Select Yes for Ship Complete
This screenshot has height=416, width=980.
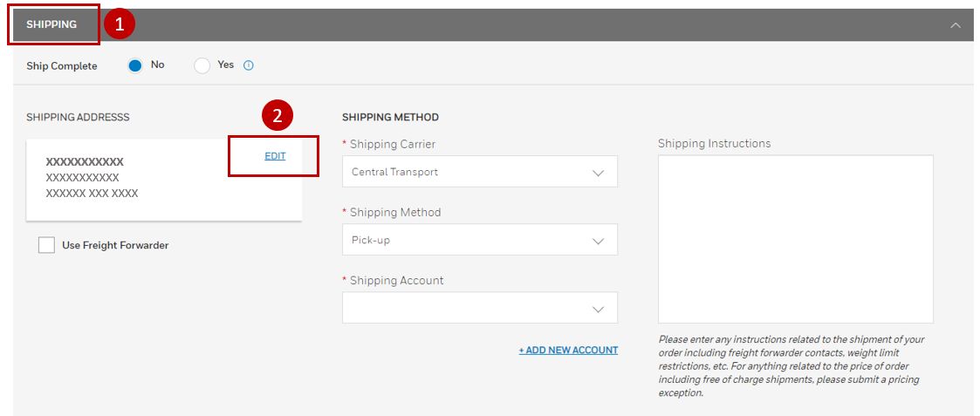[x=202, y=65]
